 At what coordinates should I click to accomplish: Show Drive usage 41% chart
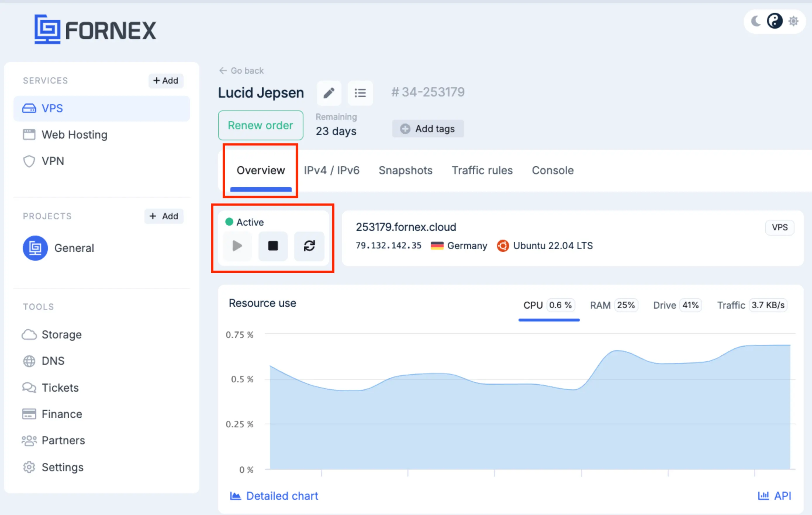coord(677,305)
